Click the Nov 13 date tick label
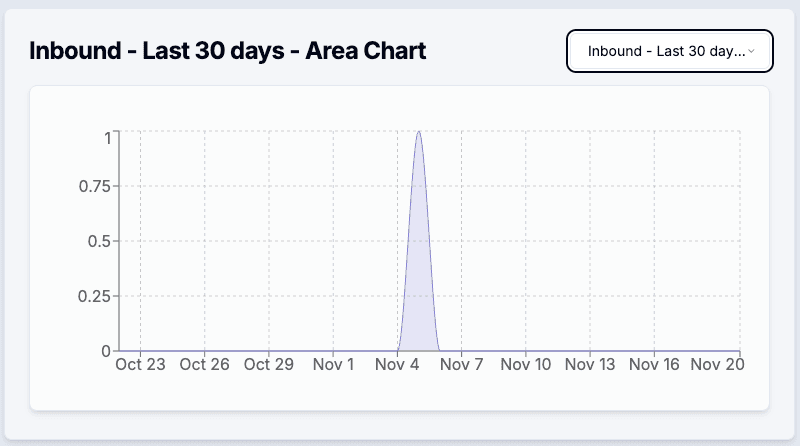800x446 pixels. coord(589,365)
